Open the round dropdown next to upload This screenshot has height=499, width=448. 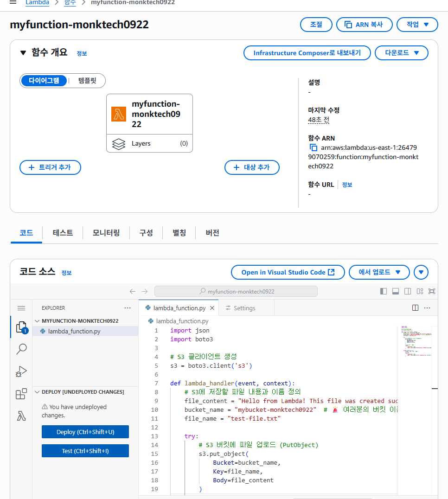pyautogui.click(x=421, y=272)
